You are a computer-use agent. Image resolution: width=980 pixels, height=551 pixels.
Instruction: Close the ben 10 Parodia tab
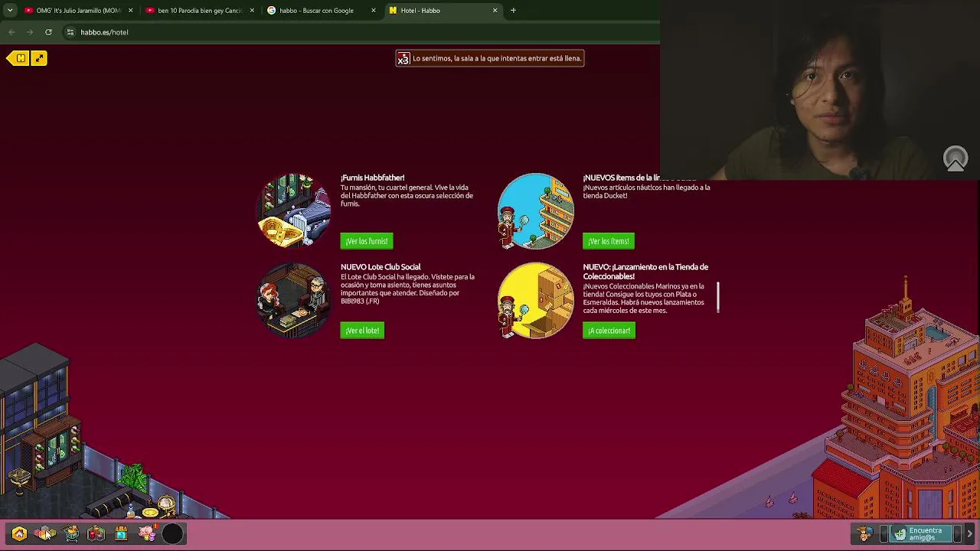point(252,11)
